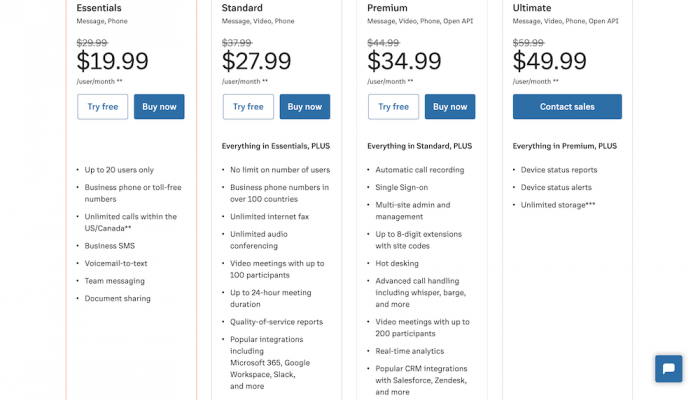This screenshot has width=700, height=400.
Task: Click the $49.99 Ultimate price
Action: (x=548, y=61)
